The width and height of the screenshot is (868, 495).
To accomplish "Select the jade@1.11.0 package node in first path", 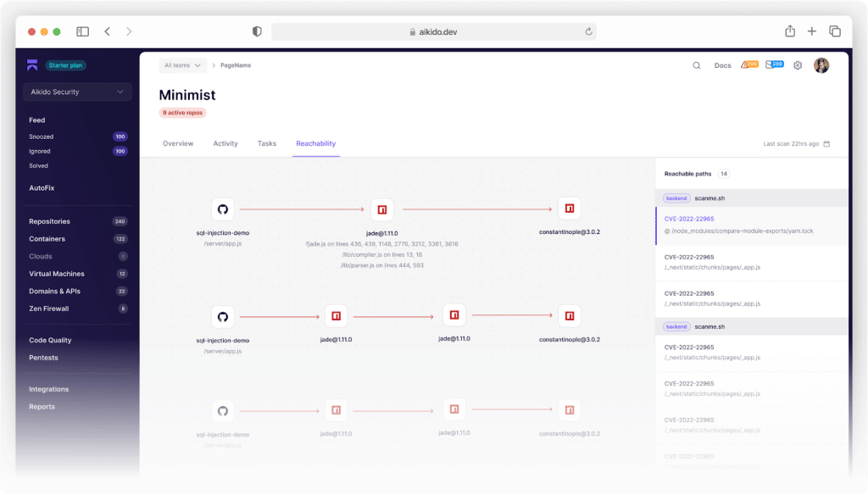I will [382, 209].
